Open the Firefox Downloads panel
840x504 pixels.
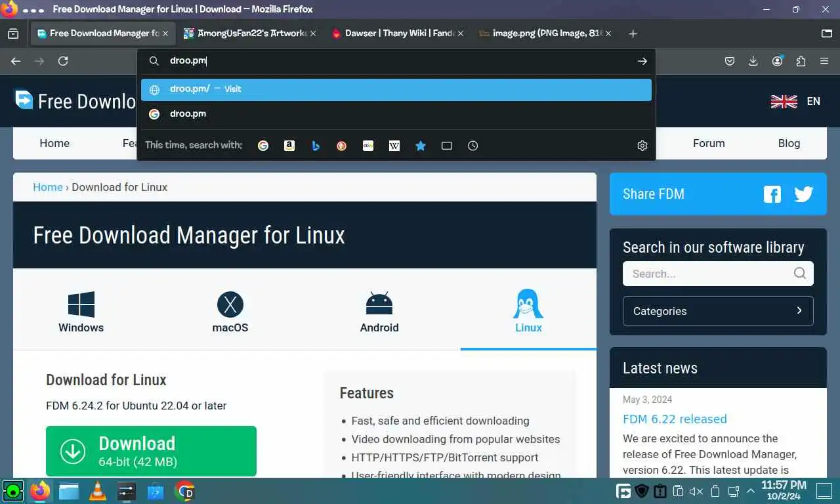(753, 61)
